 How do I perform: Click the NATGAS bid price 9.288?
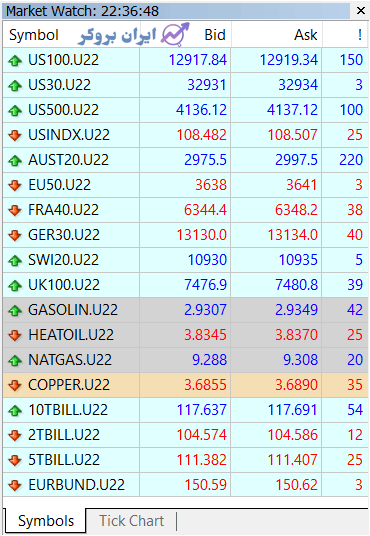pyautogui.click(x=210, y=360)
